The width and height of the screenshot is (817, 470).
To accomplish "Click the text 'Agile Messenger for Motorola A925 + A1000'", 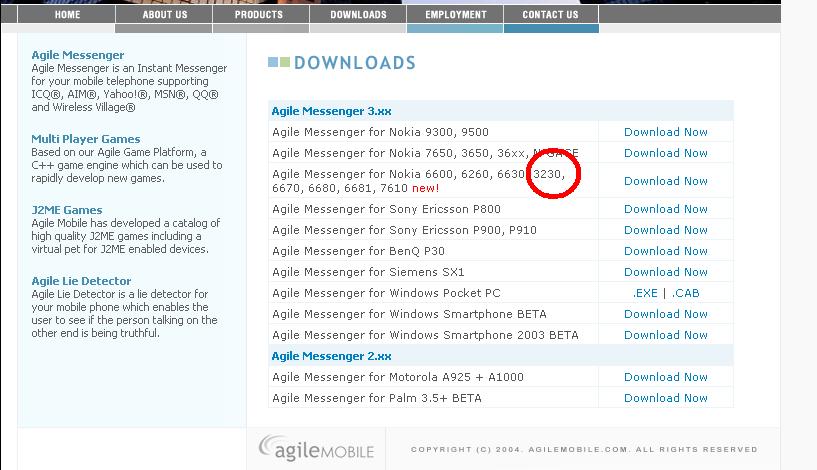I will (398, 377).
